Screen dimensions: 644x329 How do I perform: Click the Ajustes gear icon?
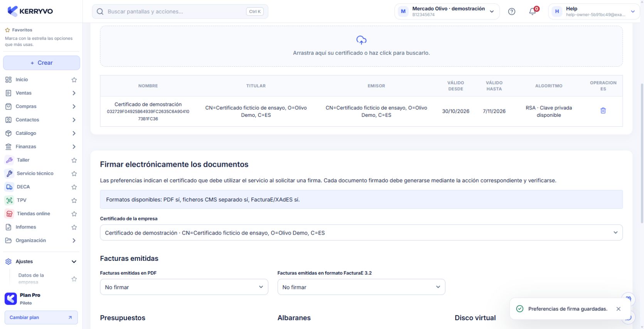tap(8, 262)
